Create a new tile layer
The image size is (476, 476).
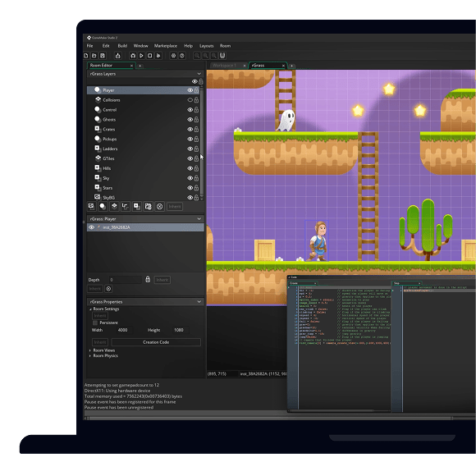coord(114,207)
